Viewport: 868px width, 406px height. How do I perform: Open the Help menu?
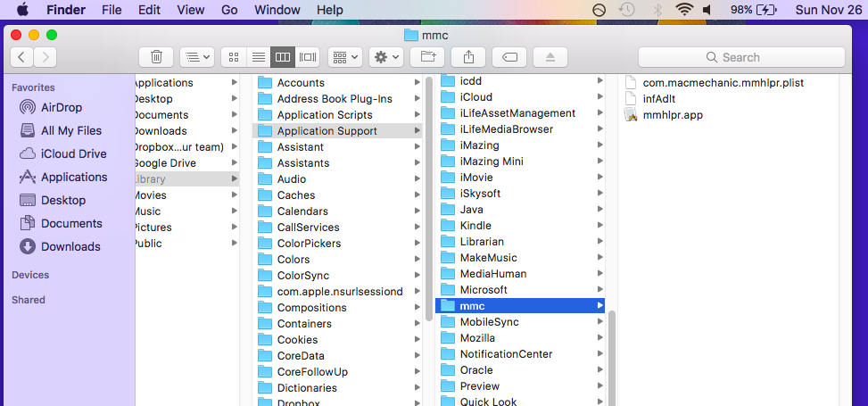point(330,10)
